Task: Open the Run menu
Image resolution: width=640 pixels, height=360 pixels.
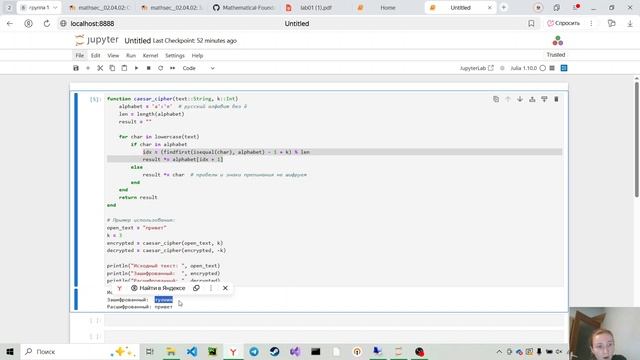Action: 131,56
